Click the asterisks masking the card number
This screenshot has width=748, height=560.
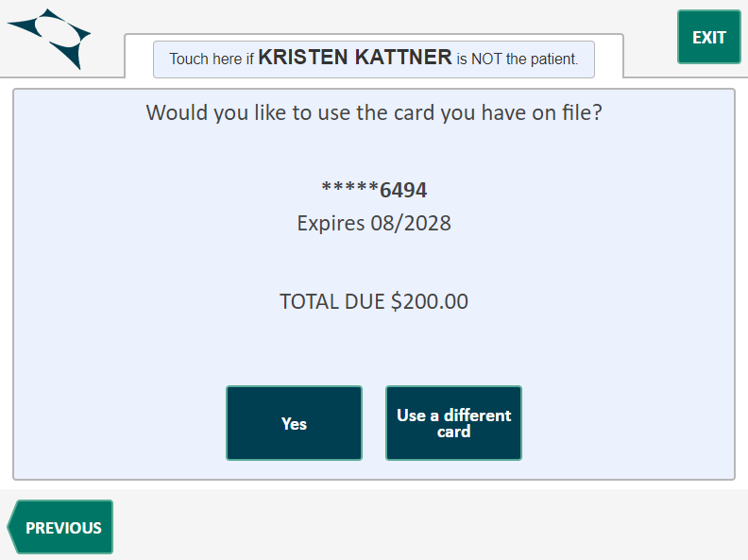pos(350,189)
